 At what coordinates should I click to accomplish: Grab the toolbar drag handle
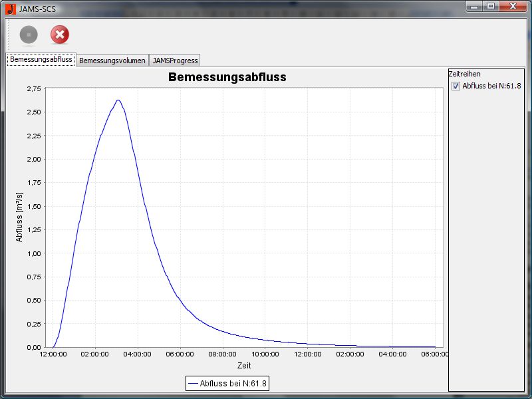coord(7,35)
